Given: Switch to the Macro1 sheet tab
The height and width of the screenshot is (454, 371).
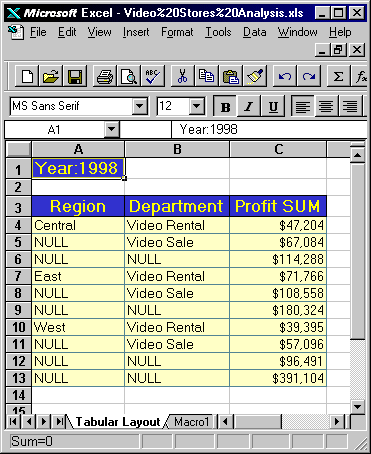Looking at the screenshot, I should pos(191,422).
